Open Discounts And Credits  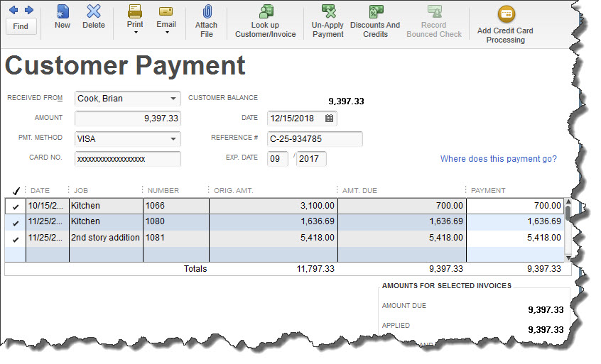point(375,12)
